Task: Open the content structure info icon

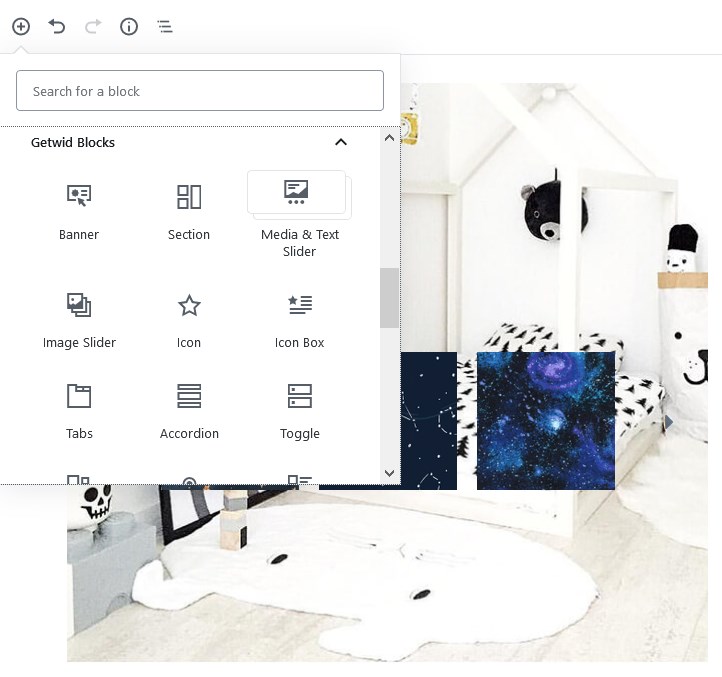Action: coord(129,26)
